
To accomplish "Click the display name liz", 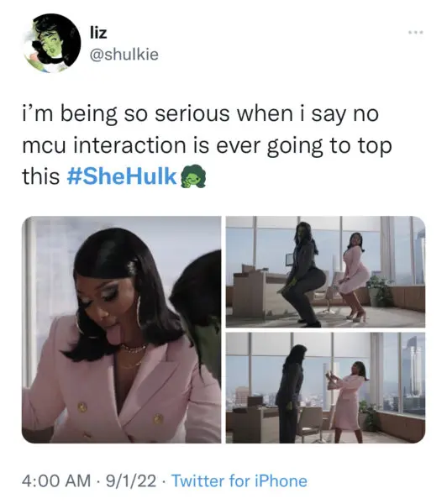I will (x=97, y=33).
